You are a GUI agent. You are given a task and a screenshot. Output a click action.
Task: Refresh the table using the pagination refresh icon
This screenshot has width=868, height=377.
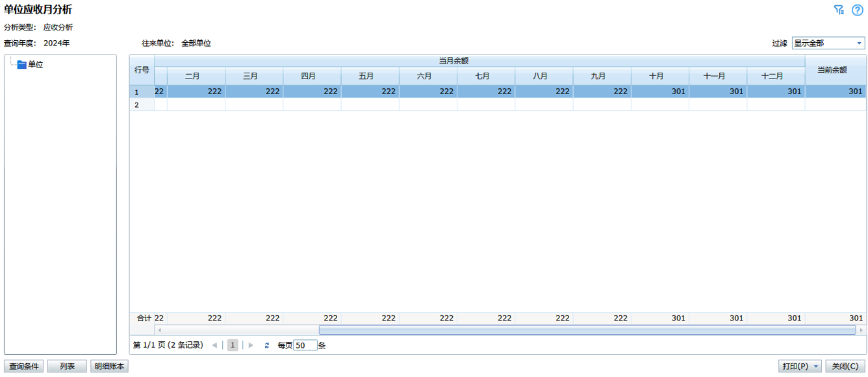pos(266,345)
